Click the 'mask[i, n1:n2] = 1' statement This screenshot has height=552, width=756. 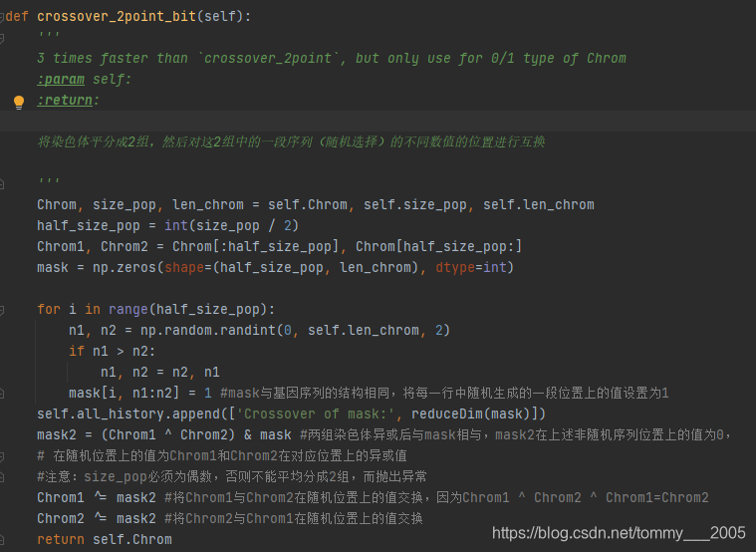pos(140,393)
